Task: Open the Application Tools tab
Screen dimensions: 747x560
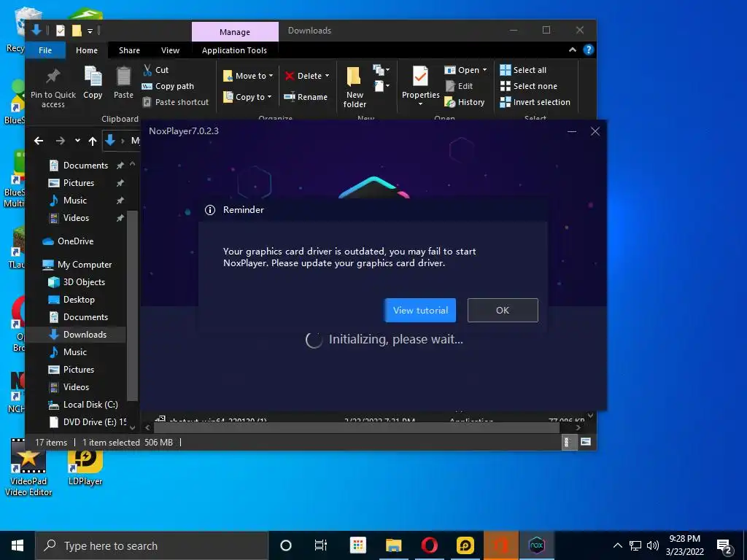Action: tap(234, 50)
